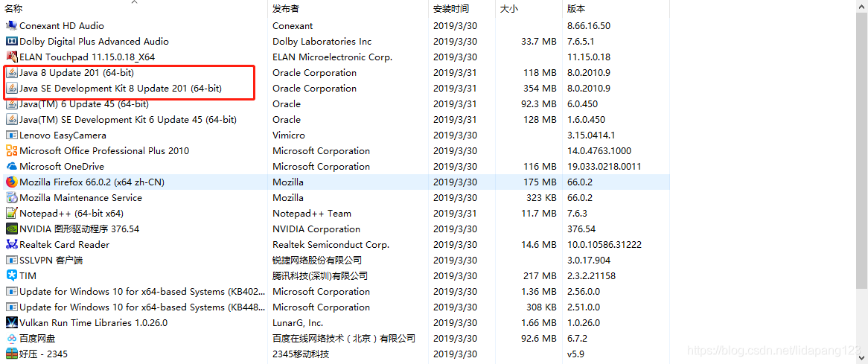Click the Microsoft OneDrive cloud icon
Screen dimensions: 868x364
(11, 166)
